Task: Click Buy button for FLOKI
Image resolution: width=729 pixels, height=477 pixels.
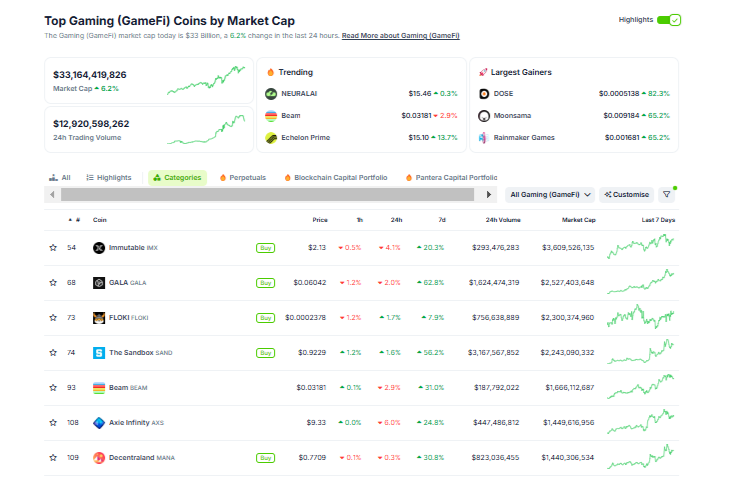Action: coord(265,318)
